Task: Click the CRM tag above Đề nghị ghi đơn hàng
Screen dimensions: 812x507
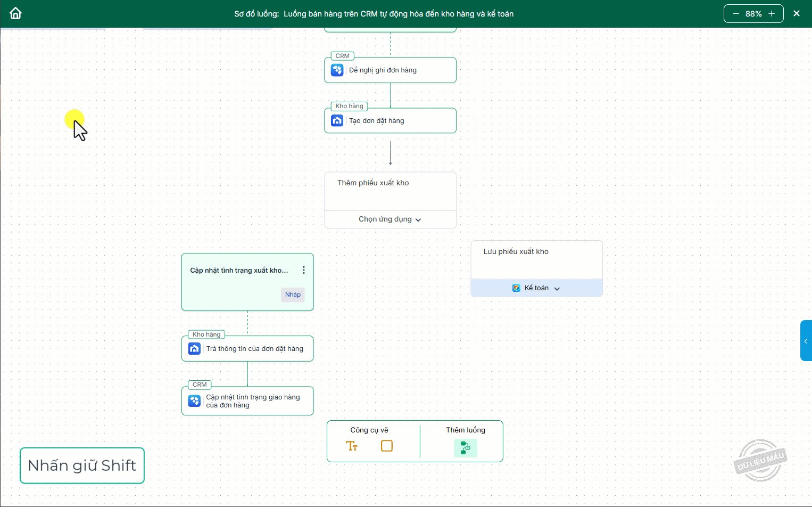Action: point(343,56)
